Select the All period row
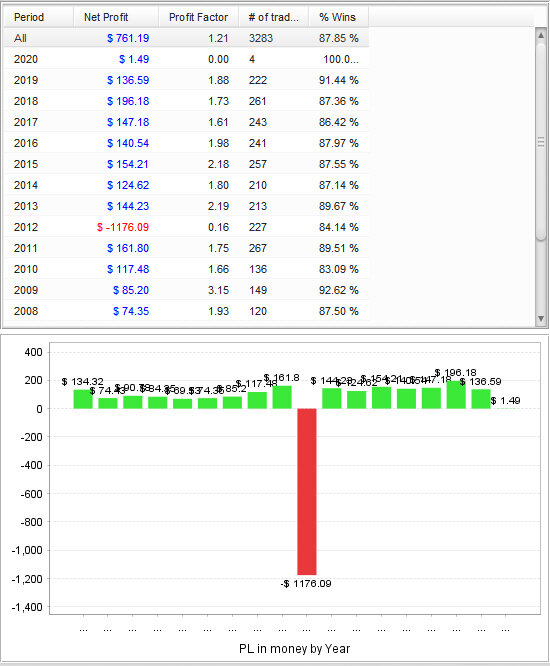Screen dimensions: 550x666 (186, 38)
